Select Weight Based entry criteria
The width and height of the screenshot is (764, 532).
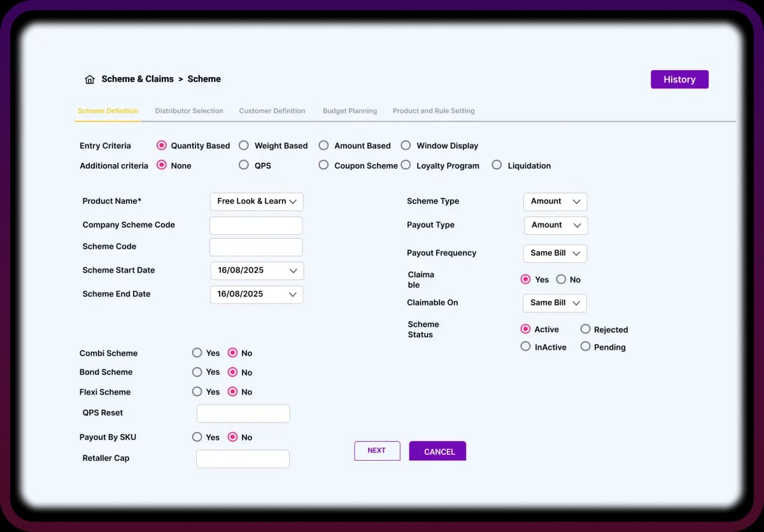244,145
